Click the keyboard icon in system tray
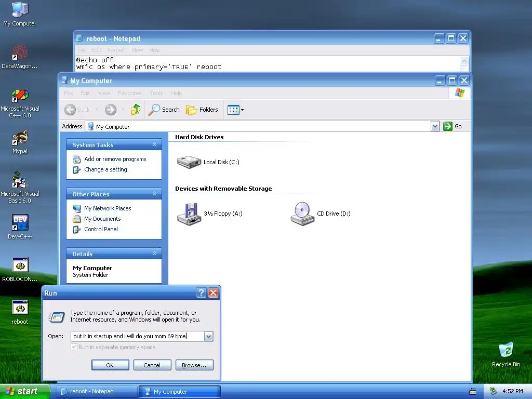The width and height of the screenshot is (532, 399). point(472,392)
